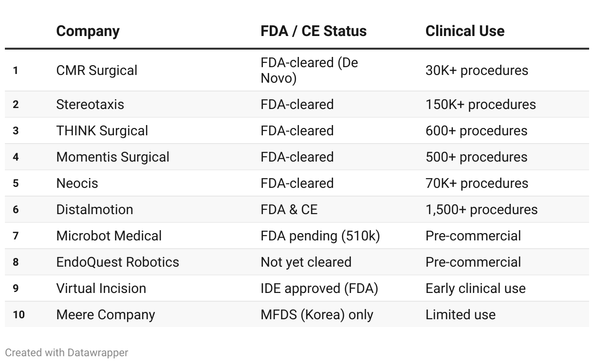Select the Early clinical use cell
Viewport: 594px width, 364px height.
[476, 289]
